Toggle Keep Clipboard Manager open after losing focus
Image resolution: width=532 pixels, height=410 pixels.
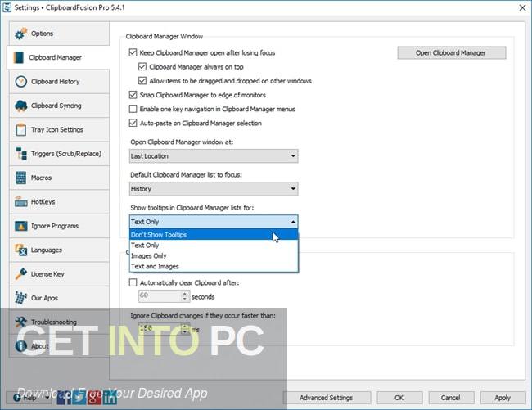click(x=133, y=53)
